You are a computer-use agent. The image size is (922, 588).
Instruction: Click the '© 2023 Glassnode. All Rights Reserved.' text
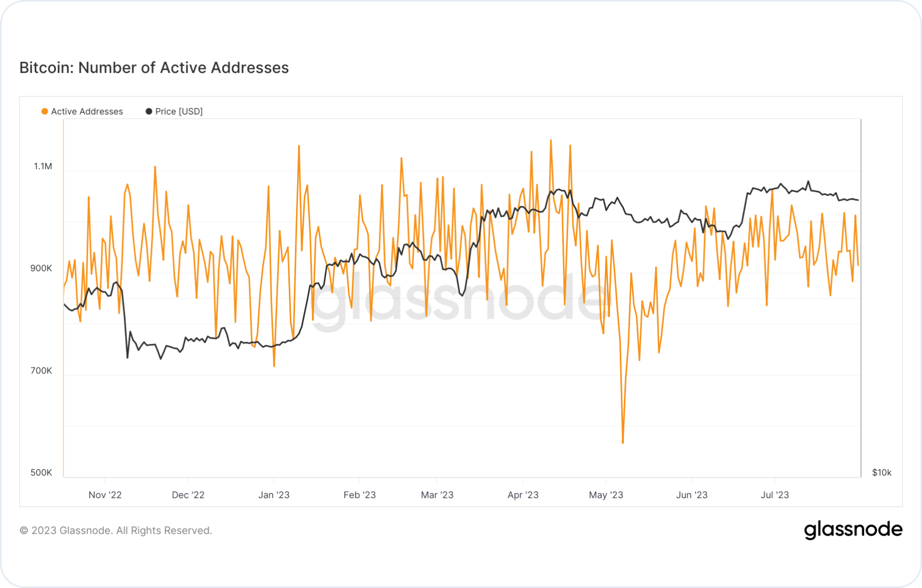tap(116, 531)
